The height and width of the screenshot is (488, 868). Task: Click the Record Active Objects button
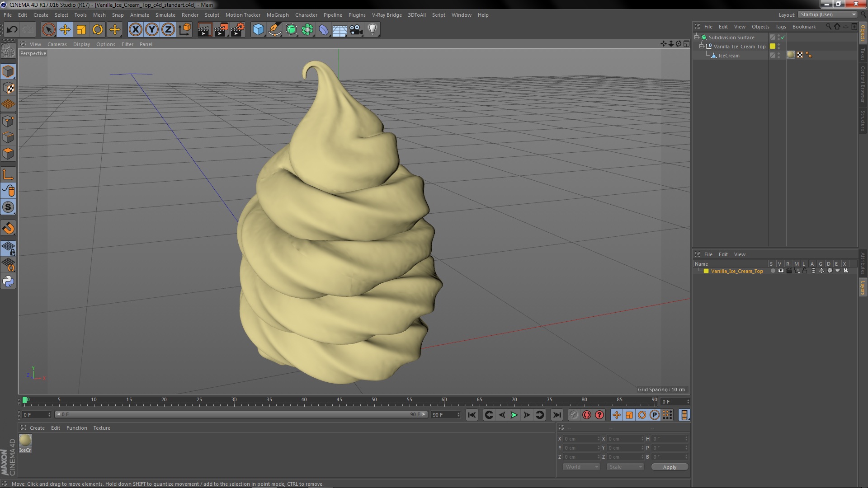574,415
